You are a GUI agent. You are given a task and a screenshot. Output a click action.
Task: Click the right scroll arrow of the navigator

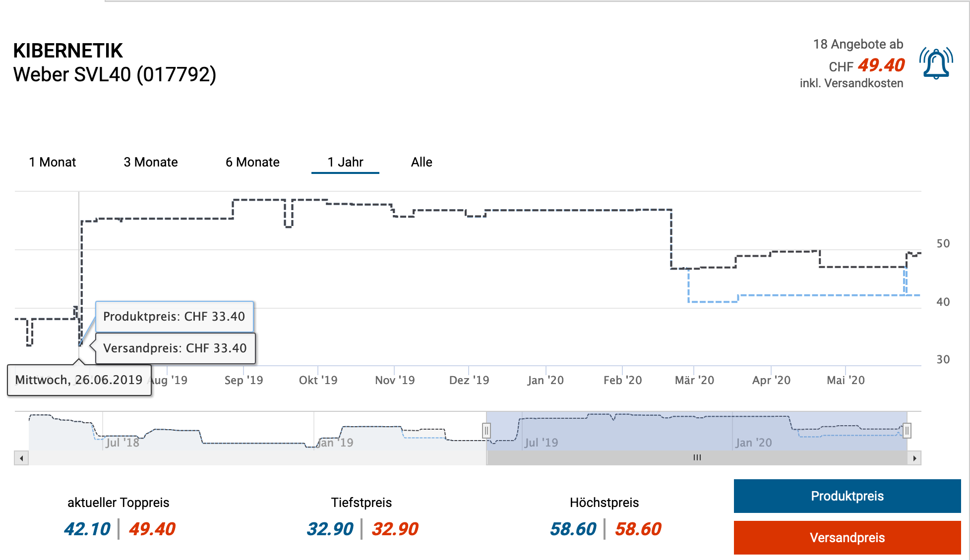point(914,458)
